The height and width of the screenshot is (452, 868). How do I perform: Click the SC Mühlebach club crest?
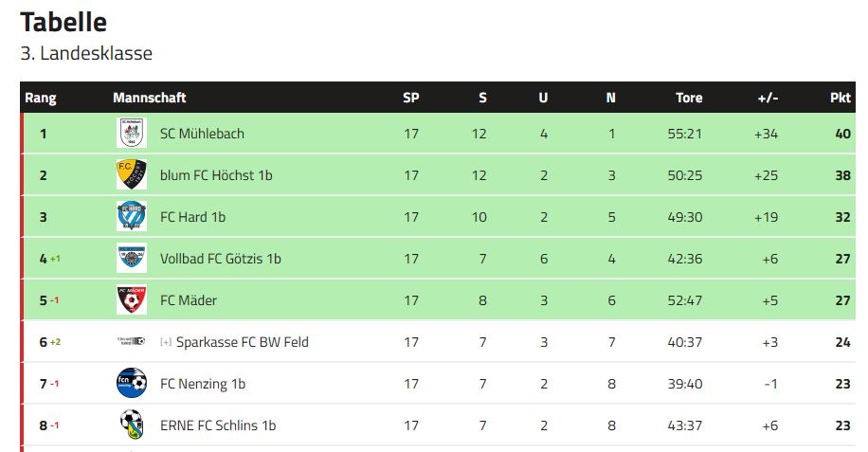(x=132, y=134)
